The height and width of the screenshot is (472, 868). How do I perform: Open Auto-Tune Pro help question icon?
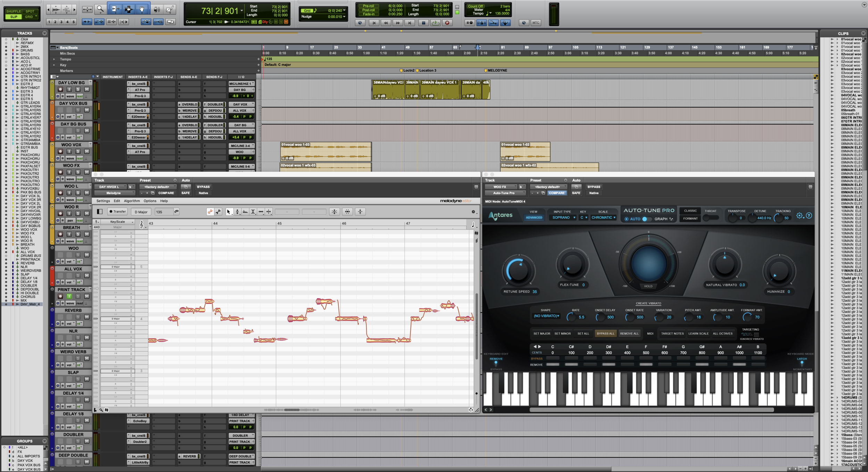pyautogui.click(x=809, y=216)
